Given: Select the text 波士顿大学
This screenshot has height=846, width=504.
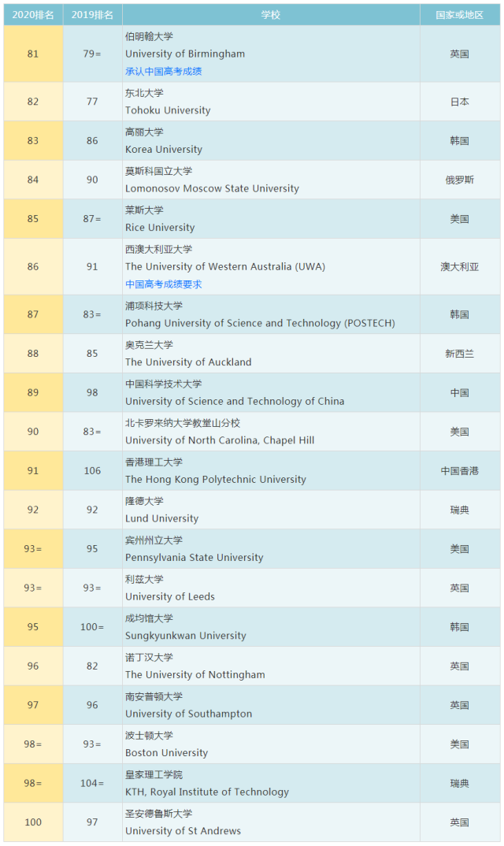Looking at the screenshot, I should pyautogui.click(x=149, y=736).
